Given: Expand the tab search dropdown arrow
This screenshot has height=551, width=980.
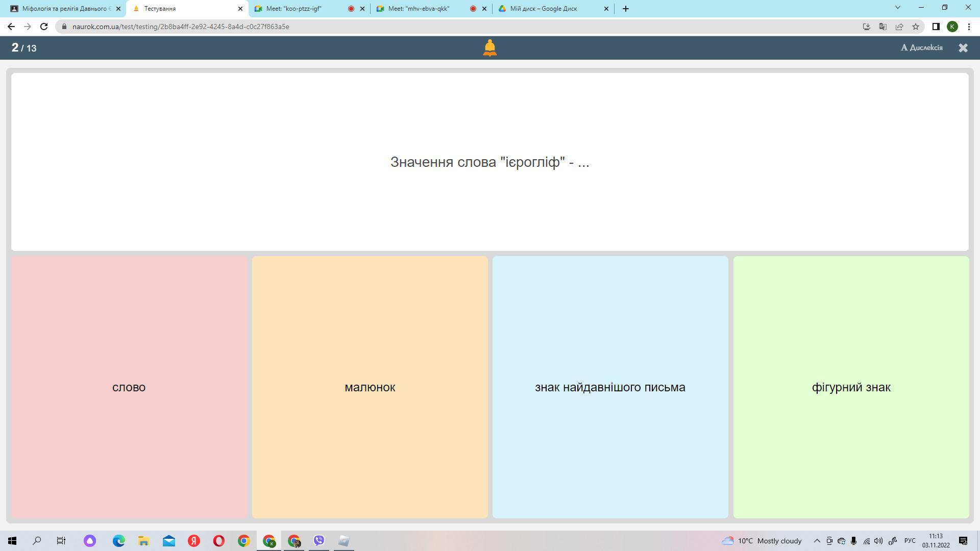Looking at the screenshot, I should pyautogui.click(x=897, y=8).
